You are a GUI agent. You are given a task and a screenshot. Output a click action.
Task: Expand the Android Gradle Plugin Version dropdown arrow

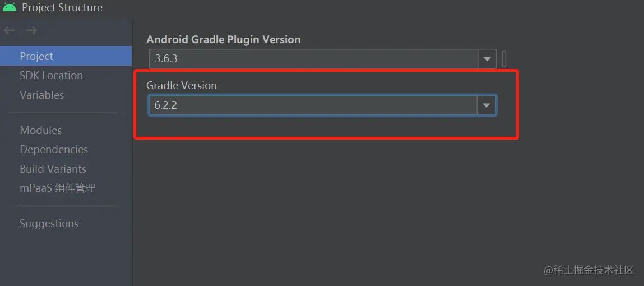(487, 58)
